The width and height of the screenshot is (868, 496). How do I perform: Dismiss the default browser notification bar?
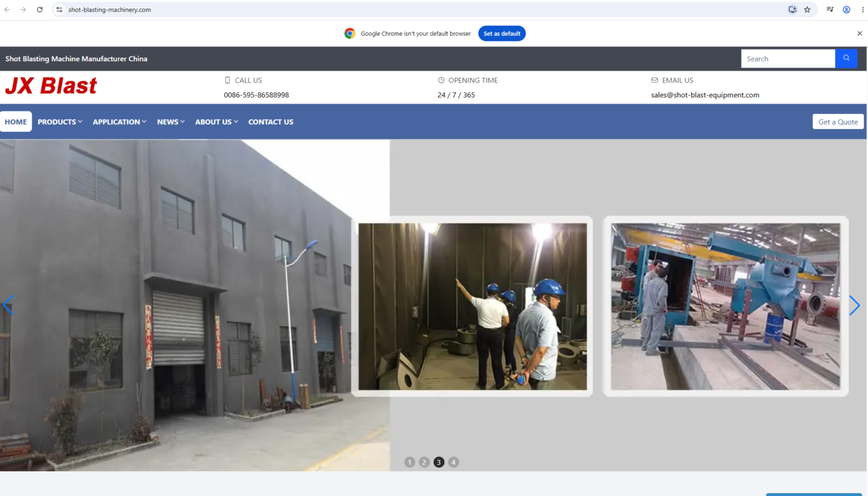859,33
